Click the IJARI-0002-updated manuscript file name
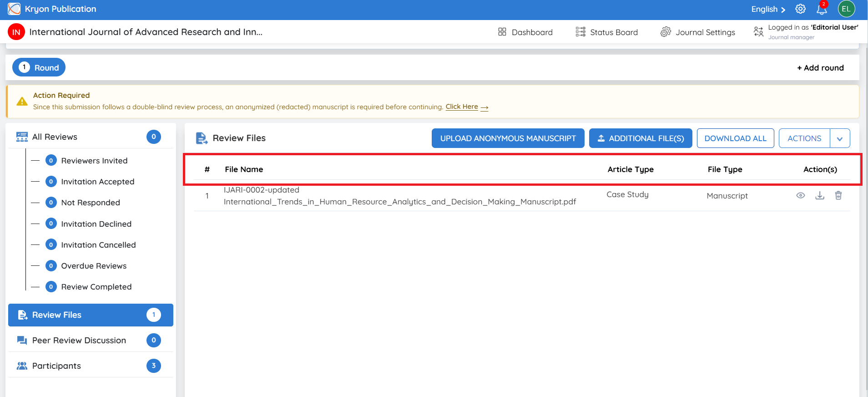 coord(400,196)
